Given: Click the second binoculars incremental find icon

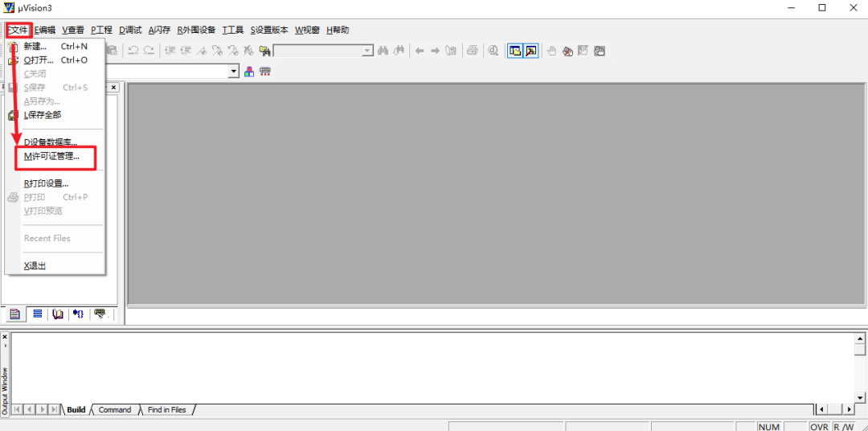Looking at the screenshot, I should tap(399, 51).
